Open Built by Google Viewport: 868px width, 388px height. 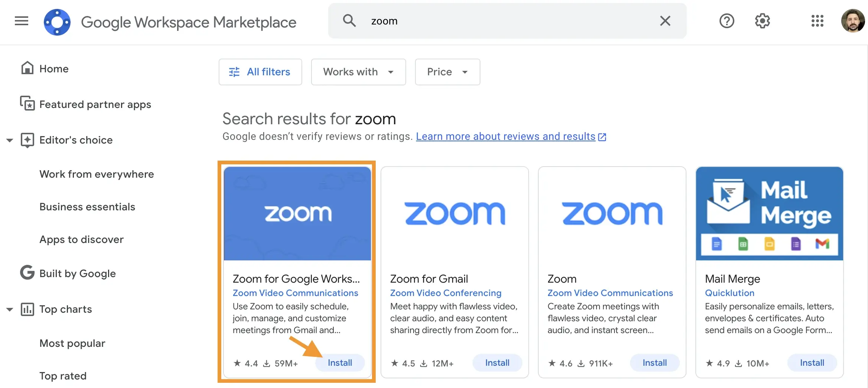(78, 273)
